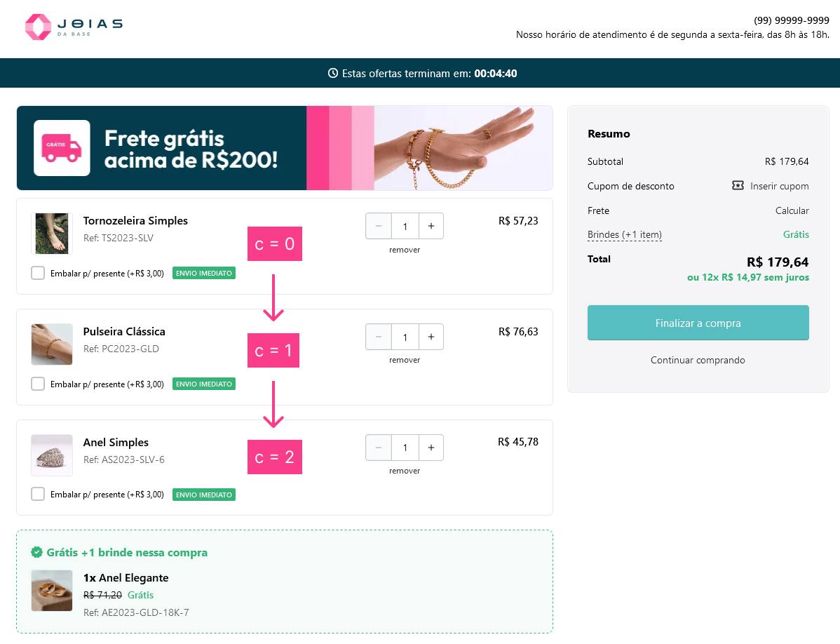Decrease quantity of Pulseira Clássica
The image size is (840, 644).
[x=379, y=337]
